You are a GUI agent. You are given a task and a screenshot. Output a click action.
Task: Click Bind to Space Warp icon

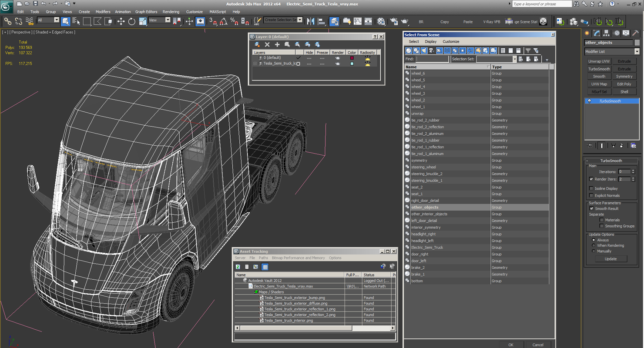coord(30,21)
